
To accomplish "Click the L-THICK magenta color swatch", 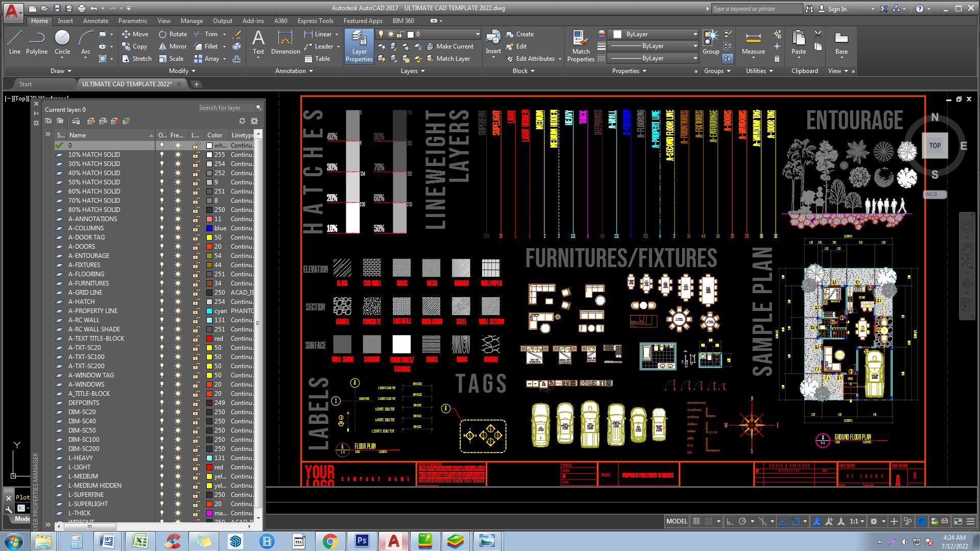I will [209, 513].
